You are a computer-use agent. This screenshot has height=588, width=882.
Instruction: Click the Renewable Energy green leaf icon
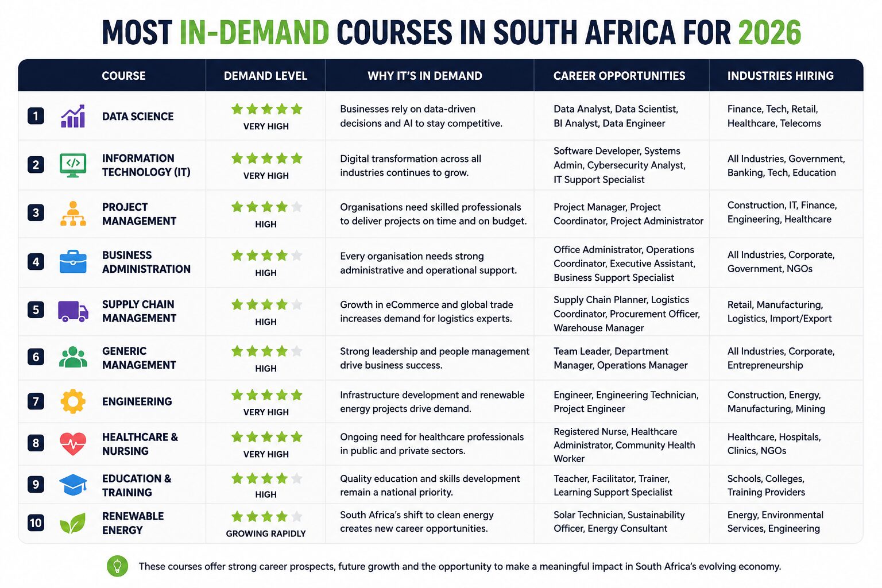pyautogui.click(x=73, y=523)
